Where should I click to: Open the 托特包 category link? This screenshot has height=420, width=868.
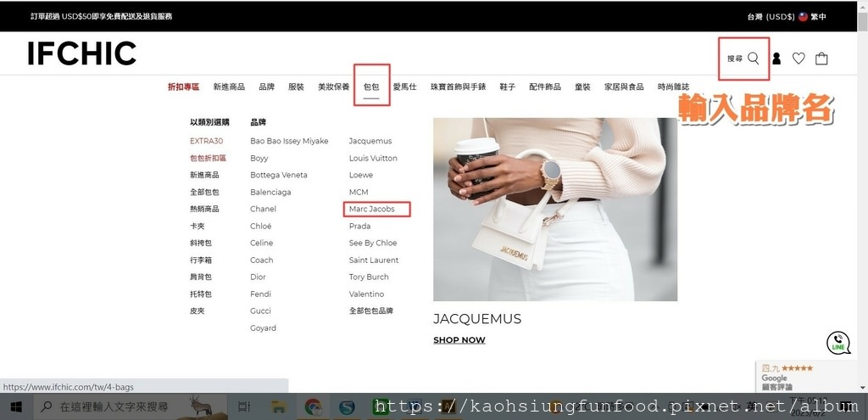click(x=200, y=294)
